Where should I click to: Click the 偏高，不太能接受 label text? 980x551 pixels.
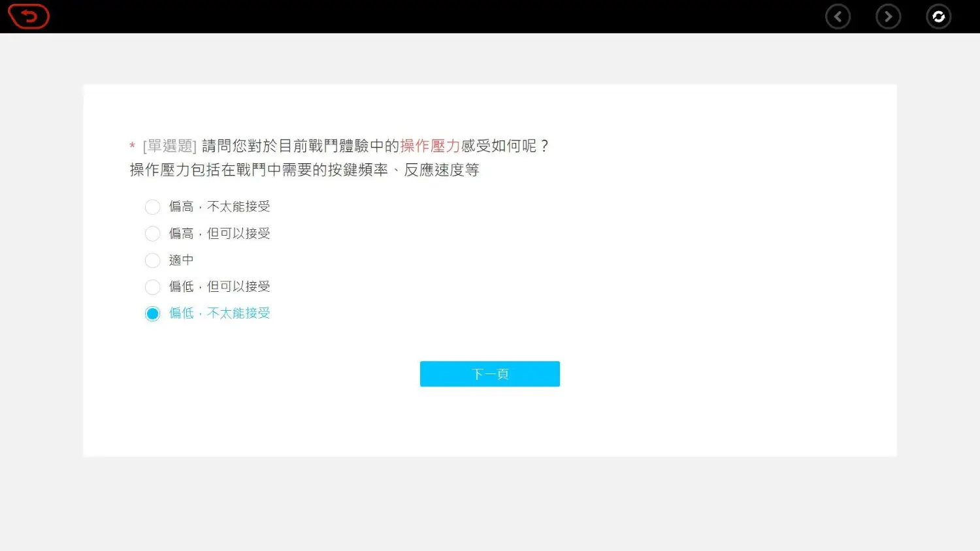click(220, 207)
